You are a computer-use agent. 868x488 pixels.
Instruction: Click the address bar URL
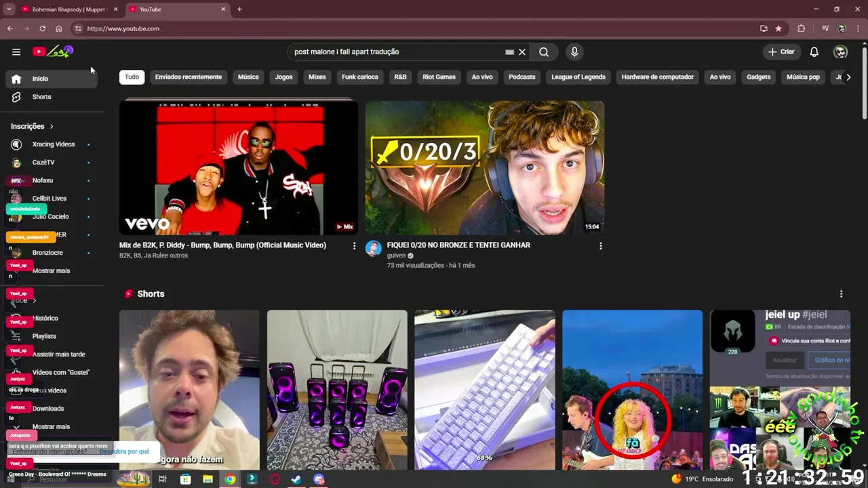123,28
